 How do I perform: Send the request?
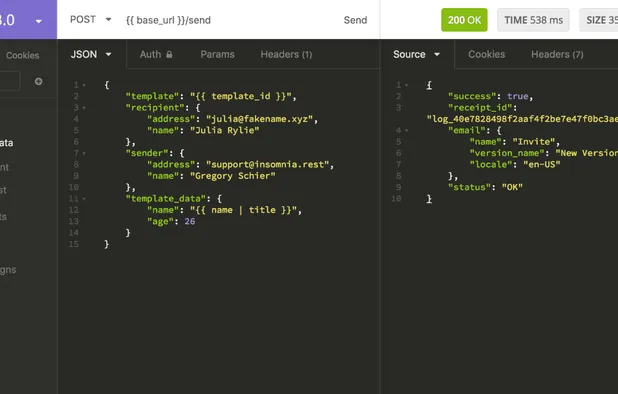pos(355,20)
